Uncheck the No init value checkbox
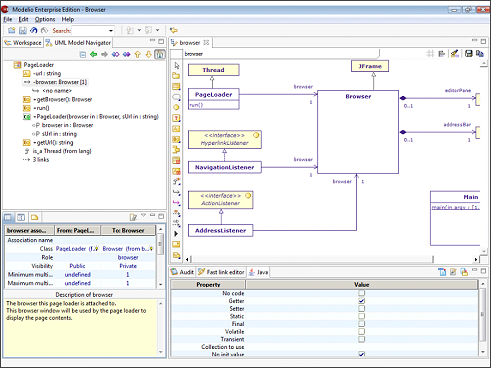491x368 pixels. (x=362, y=354)
